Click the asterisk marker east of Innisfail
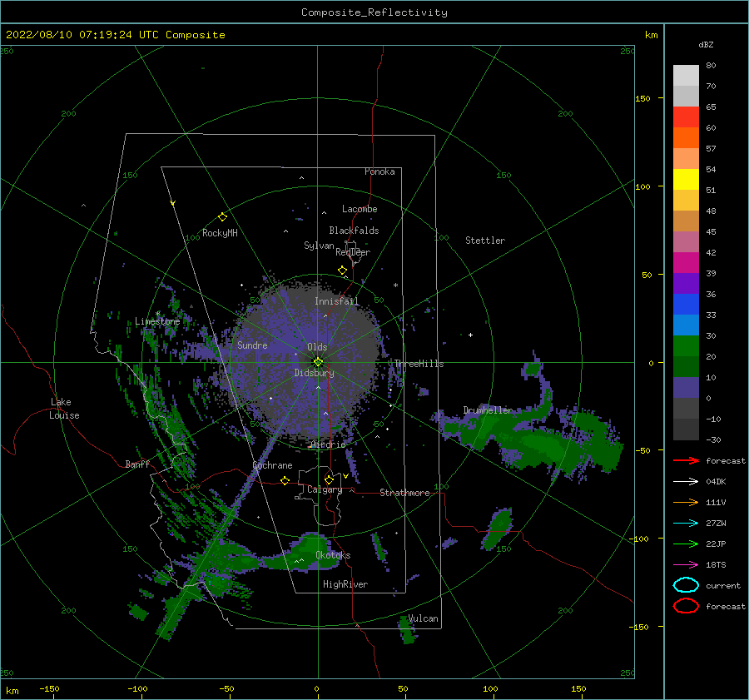Image resolution: width=749 pixels, height=700 pixels. pyautogui.click(x=395, y=285)
